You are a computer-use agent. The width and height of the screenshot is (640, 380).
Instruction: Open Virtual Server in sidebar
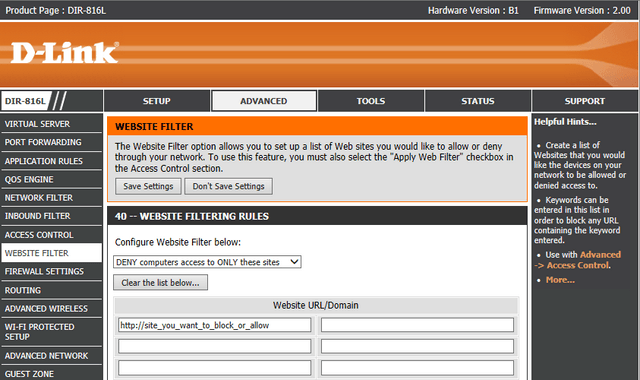tap(51, 124)
